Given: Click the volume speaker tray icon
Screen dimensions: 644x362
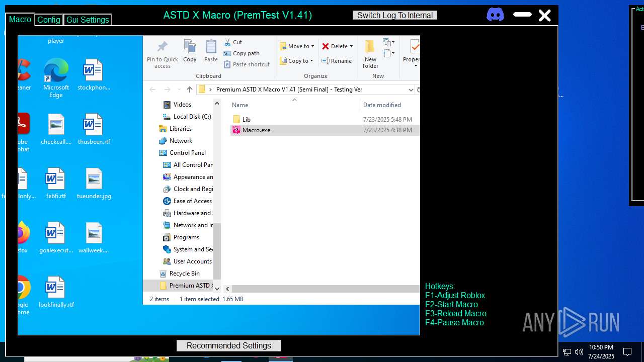Looking at the screenshot, I should coord(579,352).
